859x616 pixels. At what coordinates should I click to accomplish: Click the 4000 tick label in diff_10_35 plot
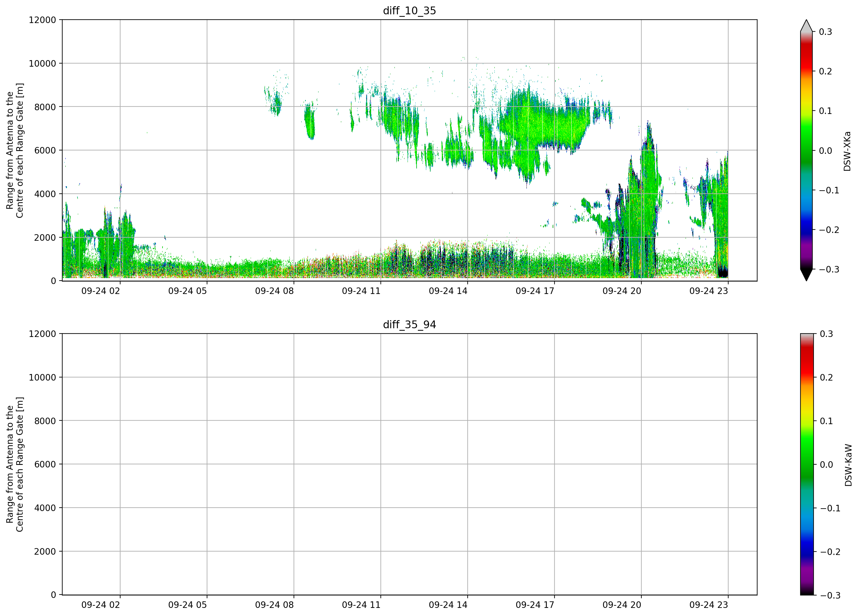click(45, 194)
